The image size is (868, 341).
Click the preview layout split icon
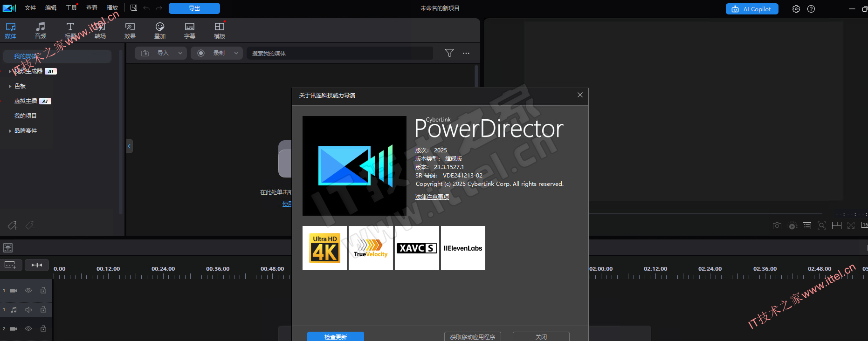click(837, 225)
